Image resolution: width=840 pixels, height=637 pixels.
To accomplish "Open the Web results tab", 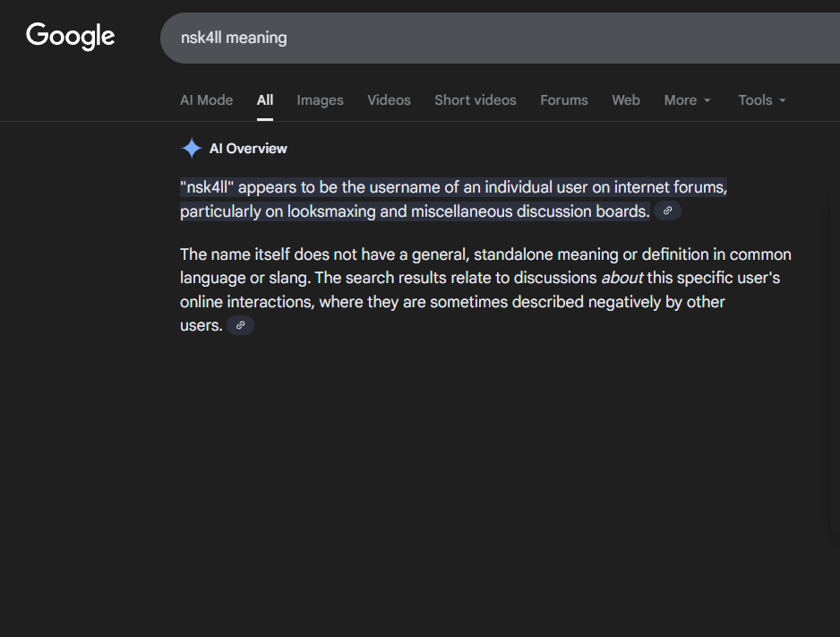I will [626, 100].
